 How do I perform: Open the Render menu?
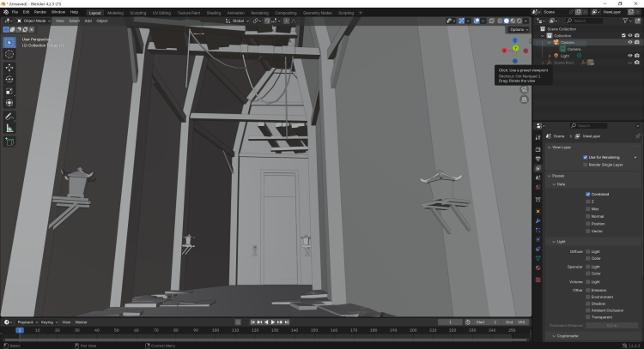(x=40, y=12)
